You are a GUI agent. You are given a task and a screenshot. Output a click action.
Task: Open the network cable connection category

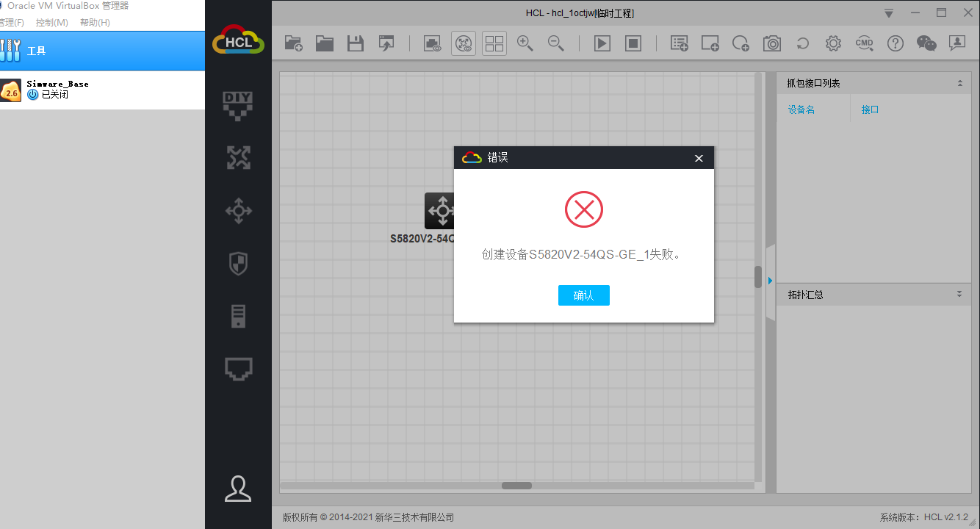click(x=238, y=369)
